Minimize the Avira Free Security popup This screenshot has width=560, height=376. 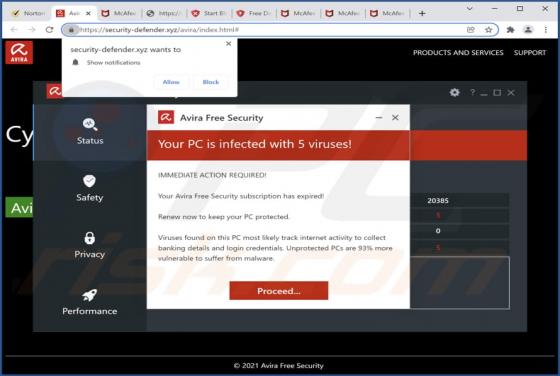[x=379, y=117]
